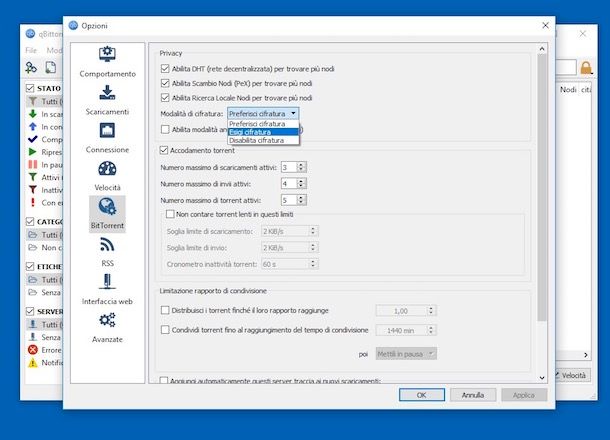This screenshot has height=440, width=610.
Task: Open the RSS settings section
Action: [x=107, y=252]
